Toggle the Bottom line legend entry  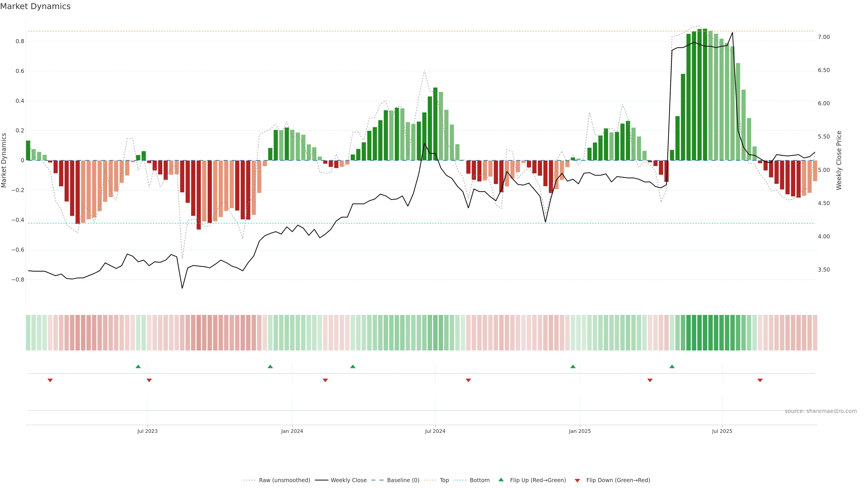click(x=479, y=480)
